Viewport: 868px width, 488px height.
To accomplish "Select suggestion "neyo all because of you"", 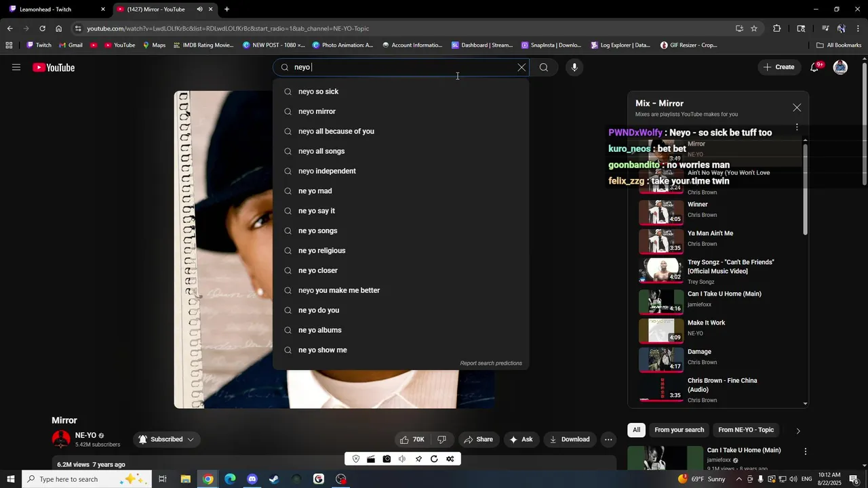I will coord(401,131).
